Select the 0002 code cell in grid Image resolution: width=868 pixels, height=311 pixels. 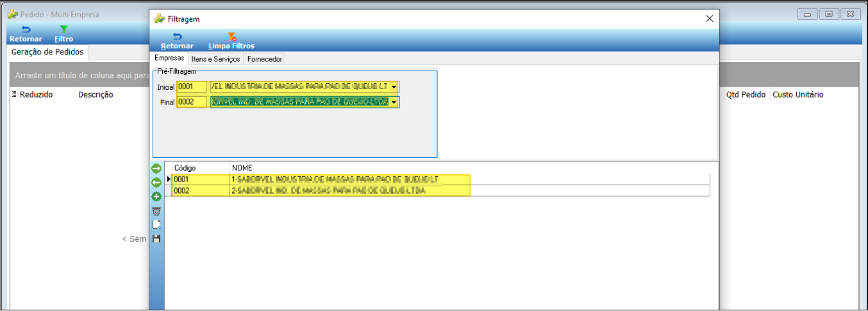pyautogui.click(x=201, y=191)
